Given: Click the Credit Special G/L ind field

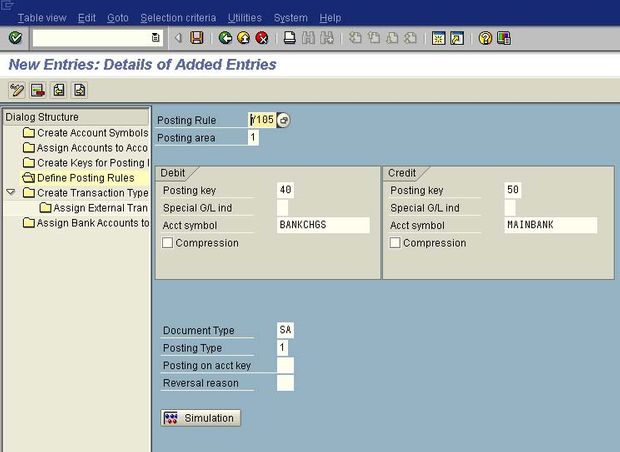Looking at the screenshot, I should (x=510, y=208).
